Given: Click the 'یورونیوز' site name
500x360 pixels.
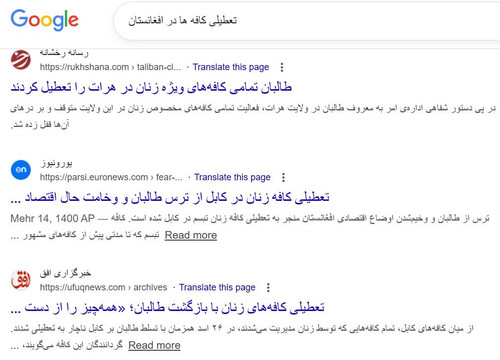Looking at the screenshot, I should [x=56, y=163].
